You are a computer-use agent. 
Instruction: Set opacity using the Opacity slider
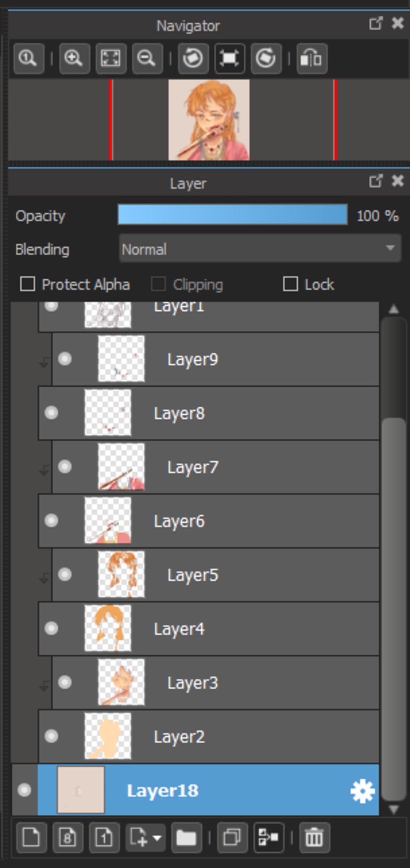pos(233,214)
